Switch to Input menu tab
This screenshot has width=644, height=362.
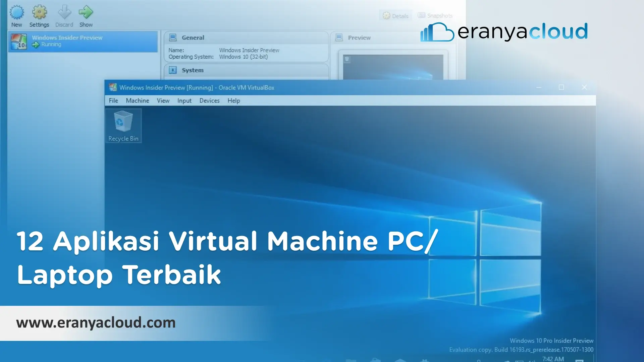tap(183, 100)
